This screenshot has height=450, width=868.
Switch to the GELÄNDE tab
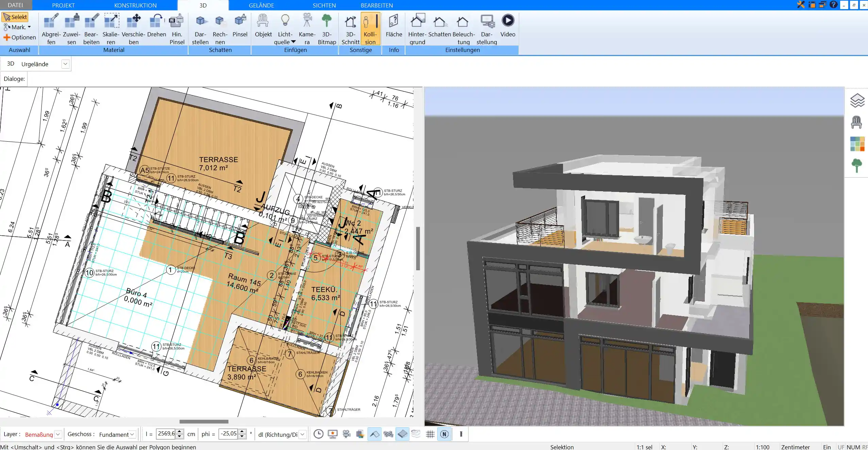[x=261, y=5]
